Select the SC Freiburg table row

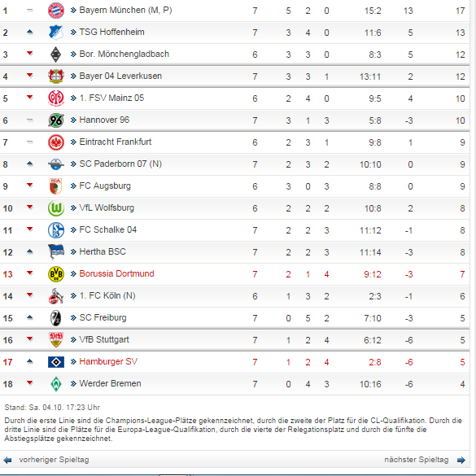point(234,318)
